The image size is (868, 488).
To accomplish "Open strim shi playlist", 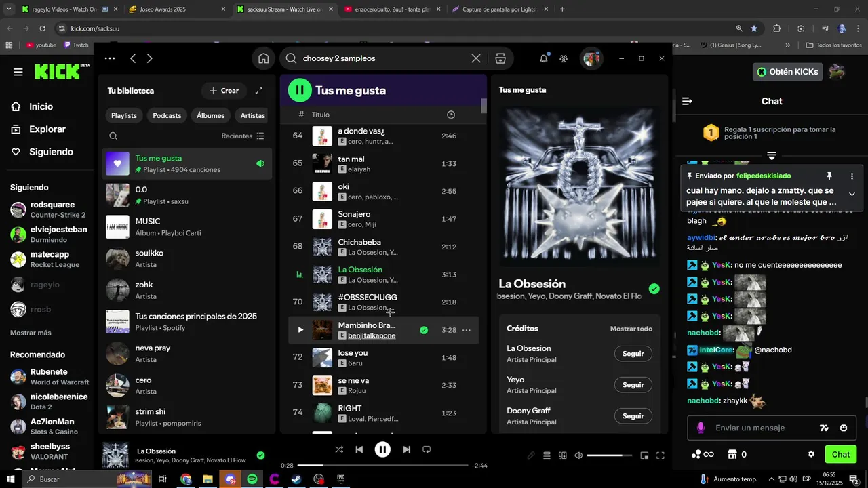I will (186, 417).
